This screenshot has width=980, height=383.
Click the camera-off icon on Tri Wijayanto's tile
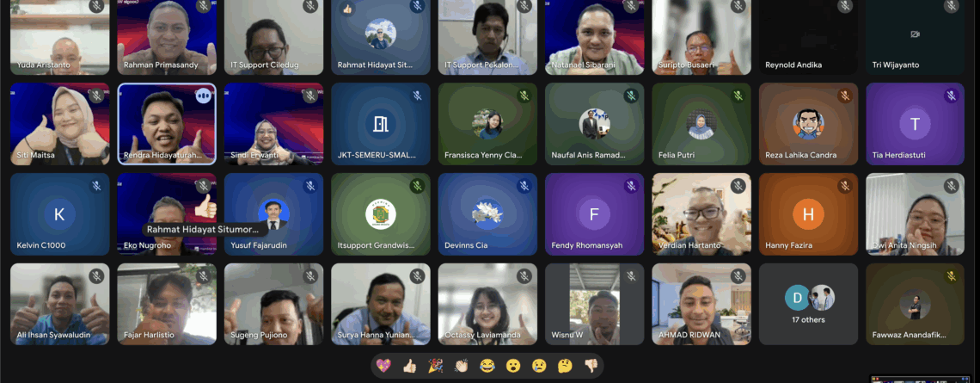click(915, 34)
